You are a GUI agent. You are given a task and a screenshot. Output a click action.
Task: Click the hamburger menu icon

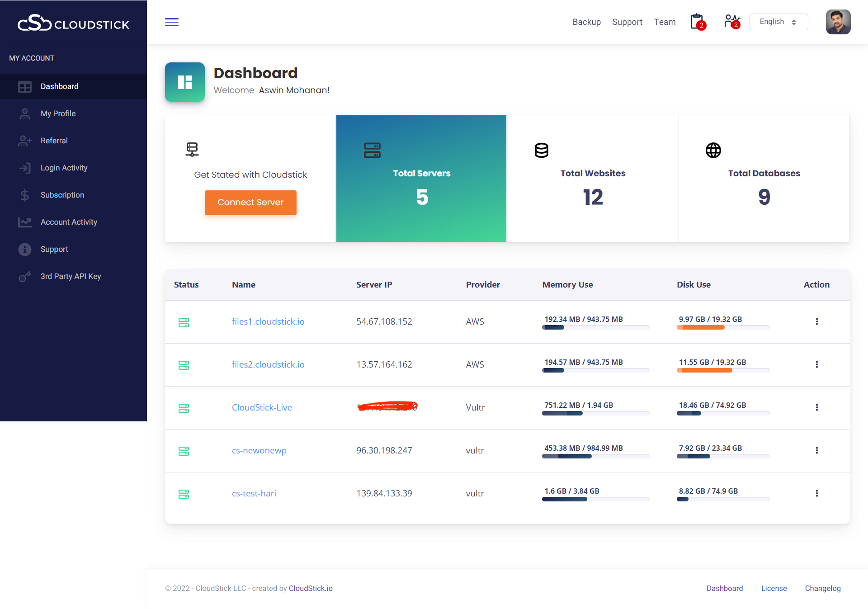172,22
